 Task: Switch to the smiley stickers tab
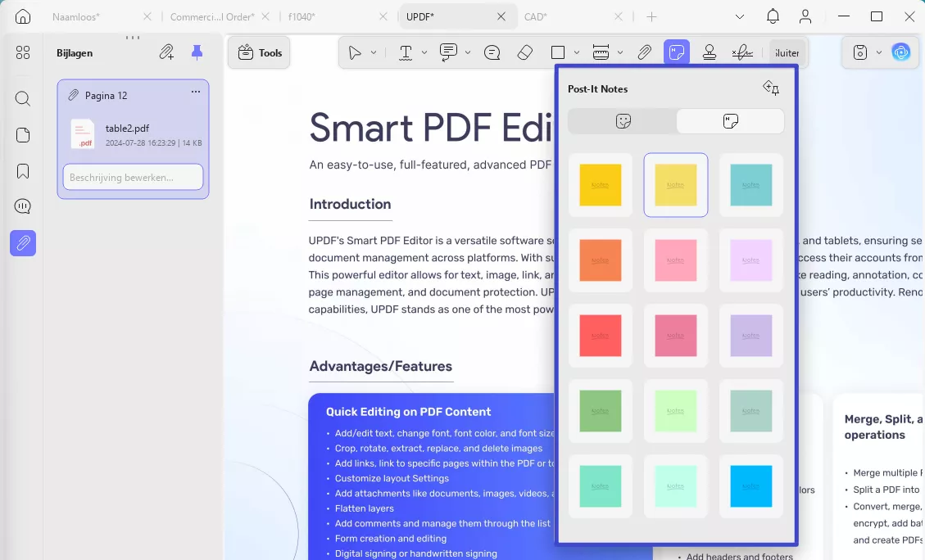pyautogui.click(x=623, y=121)
